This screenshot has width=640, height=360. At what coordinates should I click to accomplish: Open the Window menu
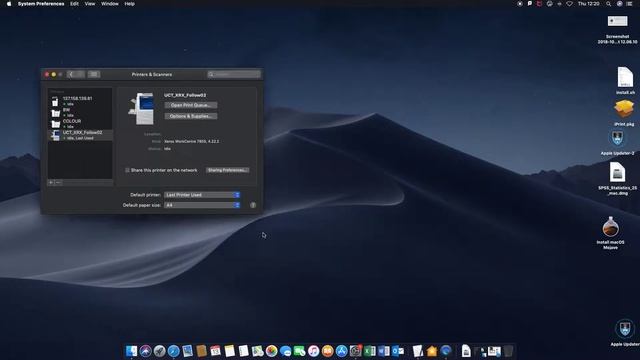pyautogui.click(x=110, y=4)
